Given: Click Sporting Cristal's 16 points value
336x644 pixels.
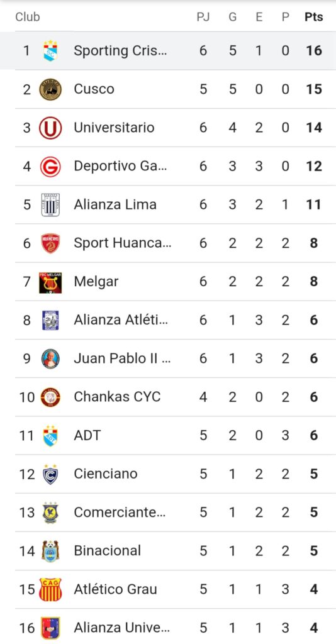Looking at the screenshot, I should 314,51.
